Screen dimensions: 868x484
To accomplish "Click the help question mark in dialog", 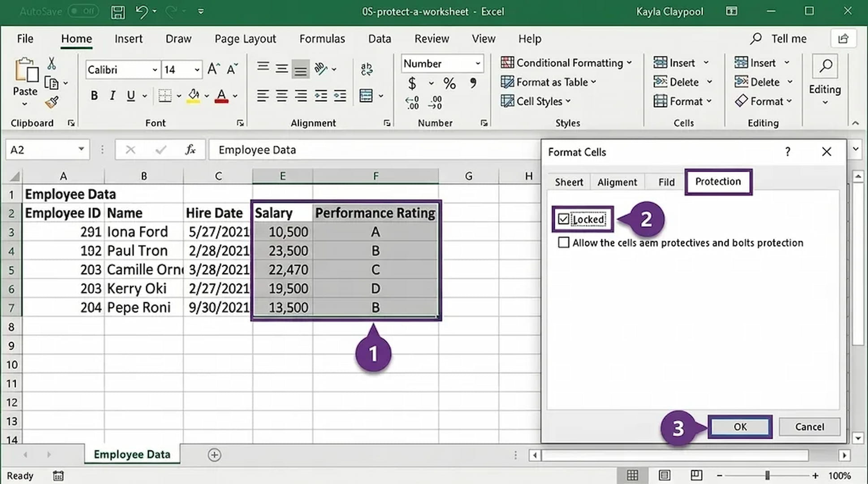I will pos(787,152).
